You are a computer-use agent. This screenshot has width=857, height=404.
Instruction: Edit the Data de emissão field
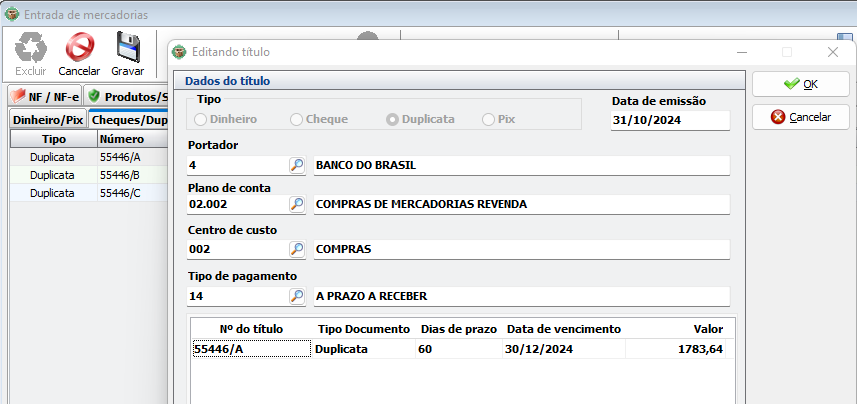tap(670, 121)
